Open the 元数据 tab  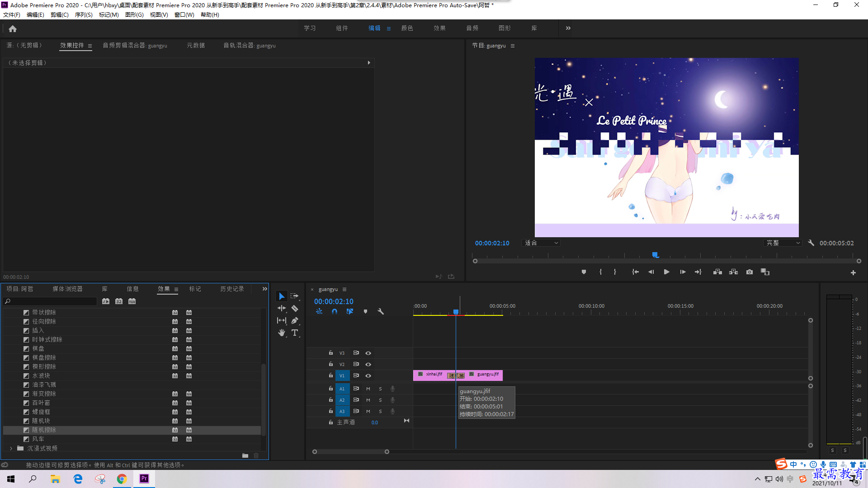point(196,45)
